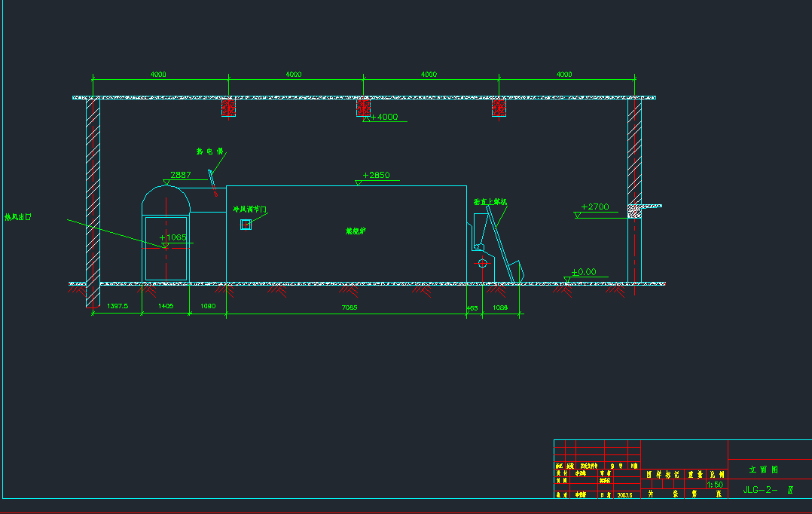Screen dimensions: 812x514
Task: Click the 1405 dimension text
Action: pos(165,307)
